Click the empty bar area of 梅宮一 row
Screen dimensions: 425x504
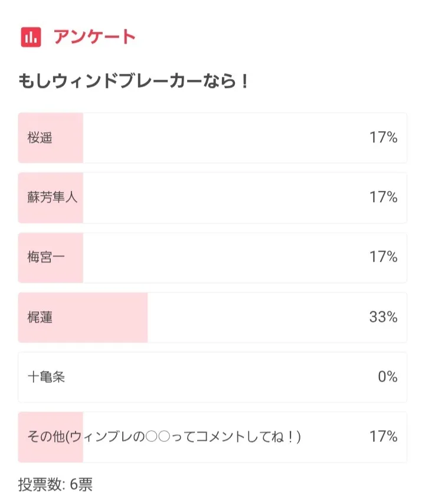[x=224, y=258]
